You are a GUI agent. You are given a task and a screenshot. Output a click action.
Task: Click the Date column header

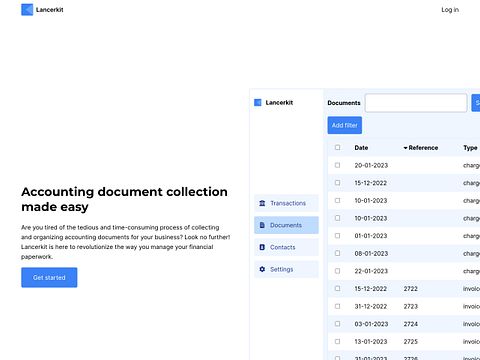(361, 148)
